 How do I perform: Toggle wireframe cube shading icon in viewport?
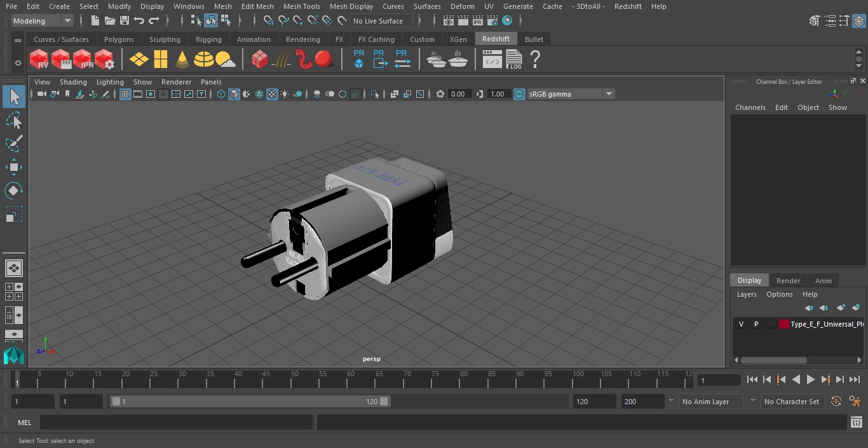click(221, 94)
